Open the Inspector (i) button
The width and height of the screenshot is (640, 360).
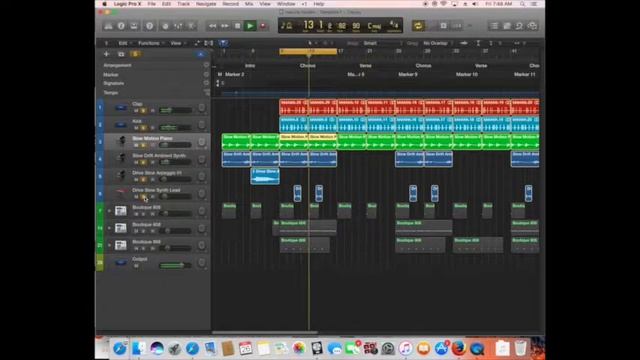[121, 26]
